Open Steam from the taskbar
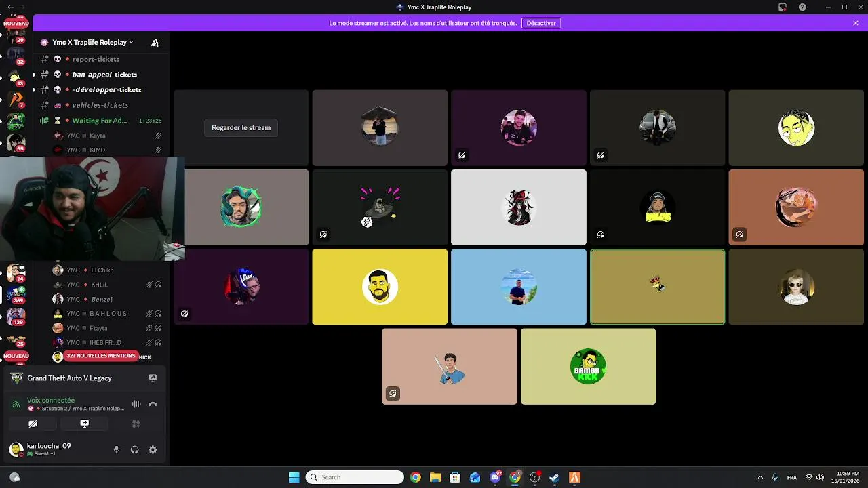The image size is (868, 488). tap(554, 477)
